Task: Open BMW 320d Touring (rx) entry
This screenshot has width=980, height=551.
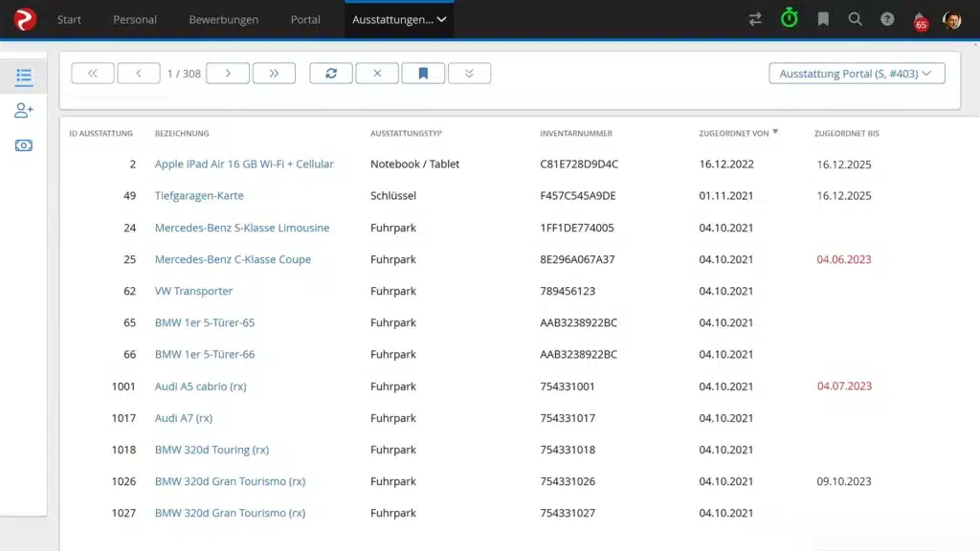Action: coord(212,450)
